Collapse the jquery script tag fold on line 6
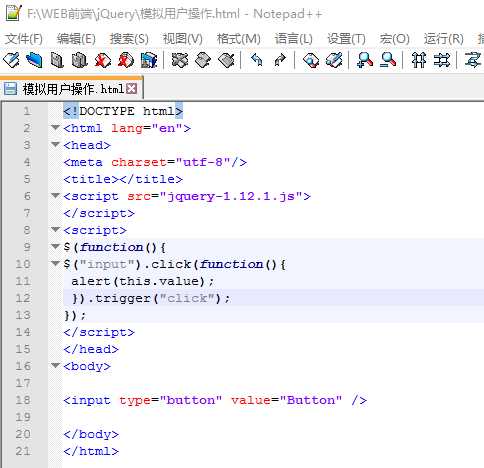This screenshot has width=484, height=468. (55, 195)
